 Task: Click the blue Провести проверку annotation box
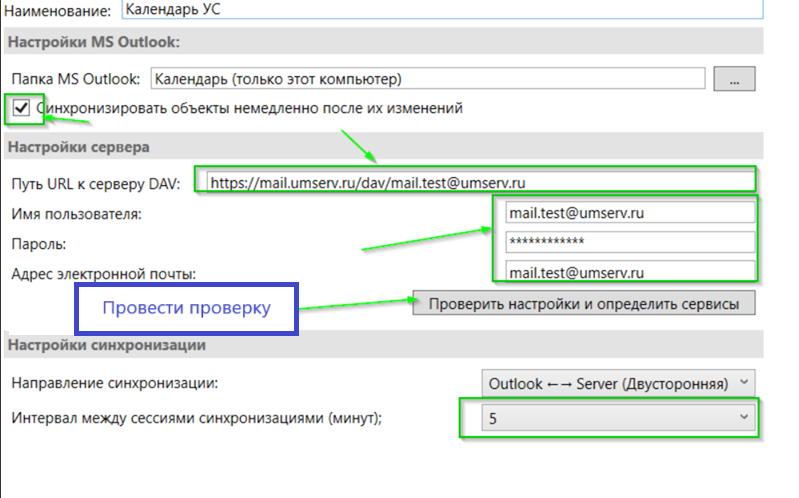[189, 309]
